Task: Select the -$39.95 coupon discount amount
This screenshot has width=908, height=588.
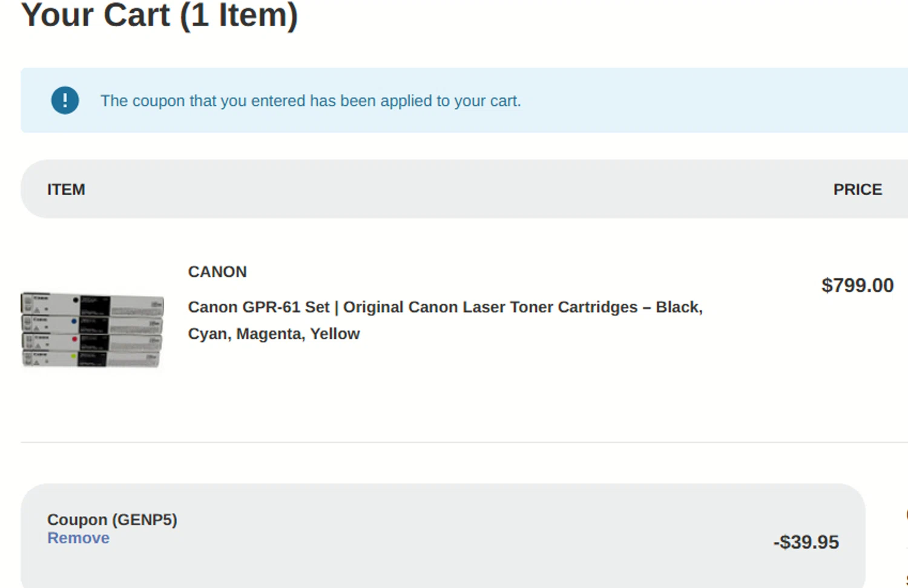Action: pos(806,542)
